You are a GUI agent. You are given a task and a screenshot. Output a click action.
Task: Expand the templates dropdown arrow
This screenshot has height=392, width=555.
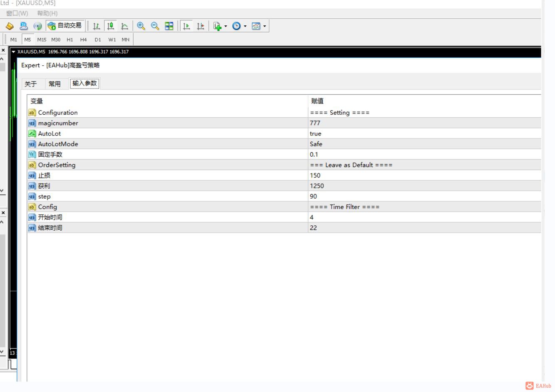pos(265,26)
